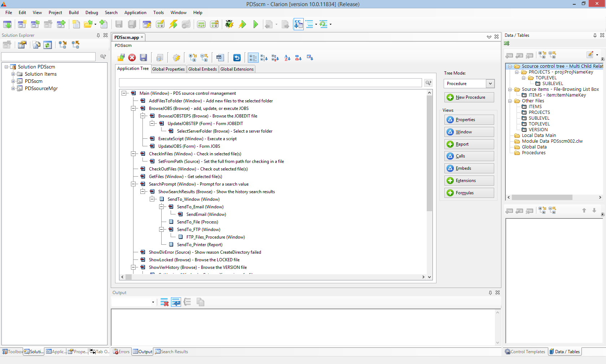The width and height of the screenshot is (606, 364).
Task: Toggle word wrap in Output panel
Action: pos(176,302)
